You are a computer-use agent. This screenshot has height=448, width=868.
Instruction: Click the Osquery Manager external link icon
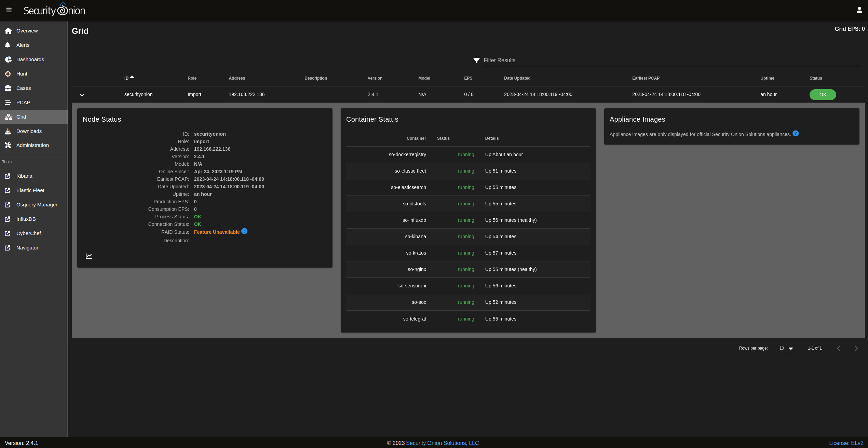click(8, 205)
